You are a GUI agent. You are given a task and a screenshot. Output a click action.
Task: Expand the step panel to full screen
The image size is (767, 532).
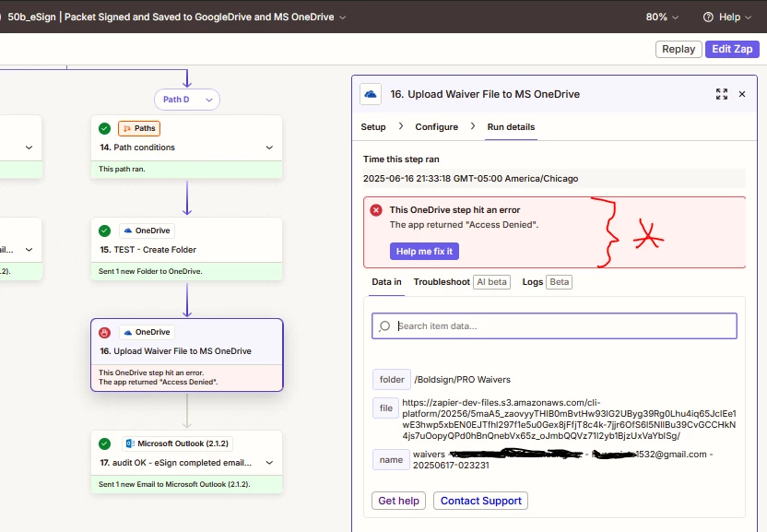click(722, 94)
